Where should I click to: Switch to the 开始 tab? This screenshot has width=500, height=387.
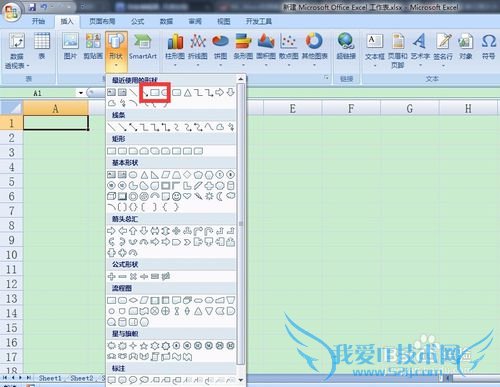point(38,21)
